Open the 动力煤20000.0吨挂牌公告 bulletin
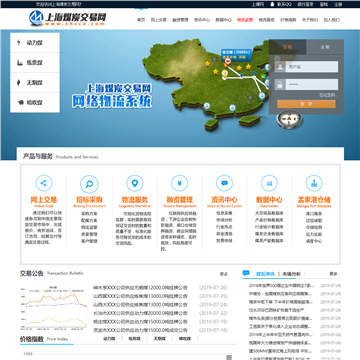The height and width of the screenshot is (360, 360). click(140, 313)
